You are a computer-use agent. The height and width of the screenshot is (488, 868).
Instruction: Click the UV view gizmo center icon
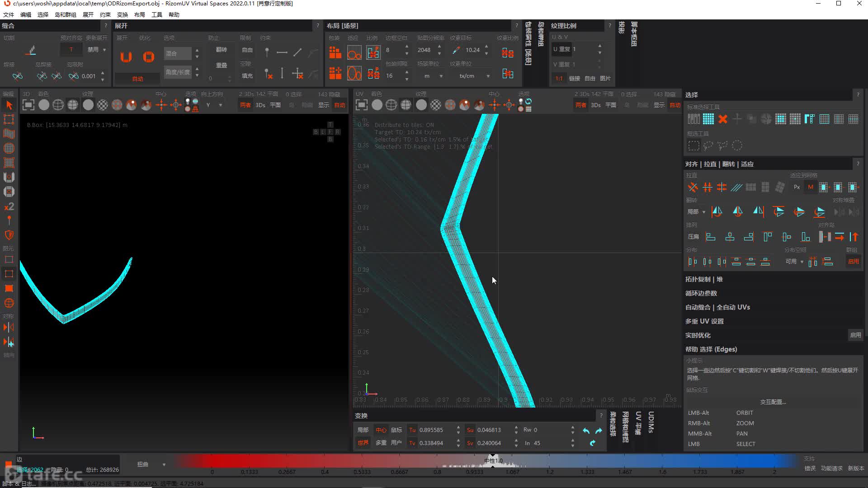coord(495,105)
